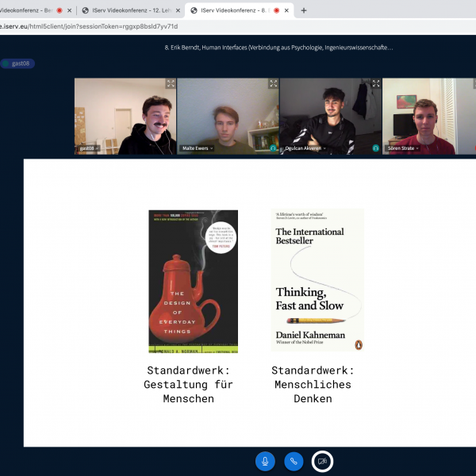Click the globe favicon on the 12. tab
Screen dimensions: 476x476
click(x=86, y=10)
